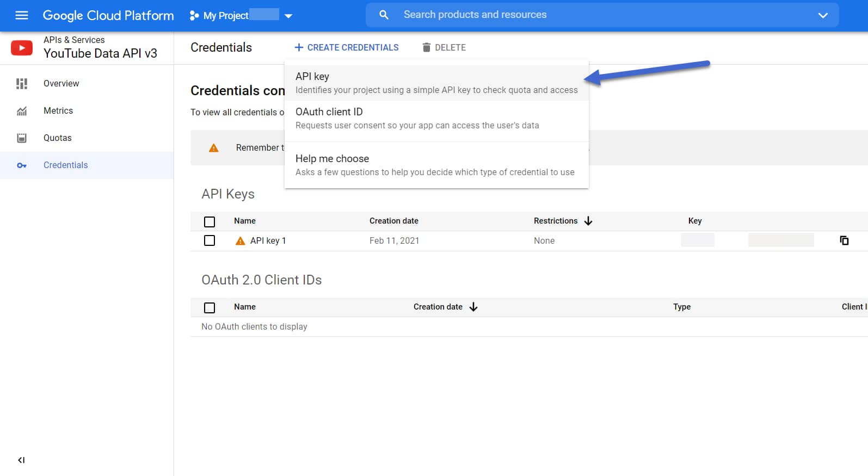Click the Credentials key icon
868x476 pixels.
click(22, 165)
